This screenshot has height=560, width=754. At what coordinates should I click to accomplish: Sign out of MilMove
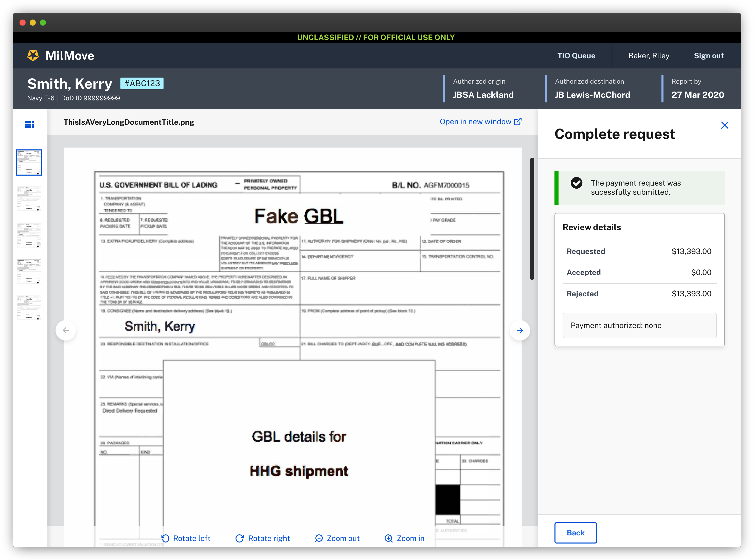(709, 56)
